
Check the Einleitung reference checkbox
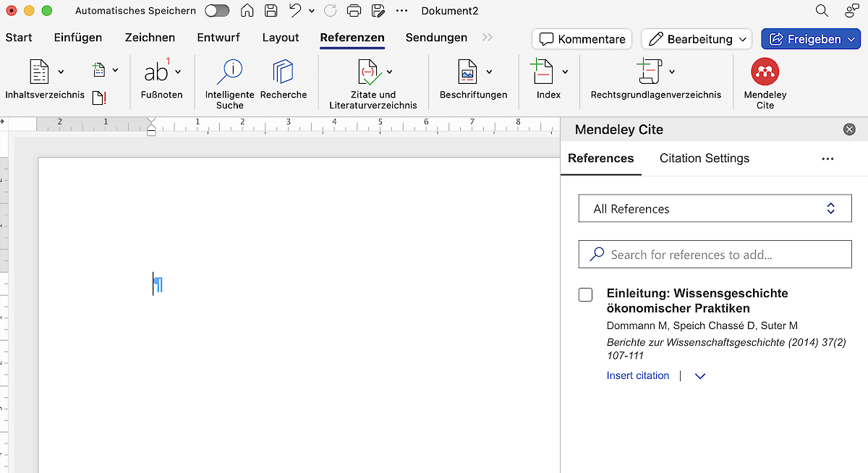point(586,295)
